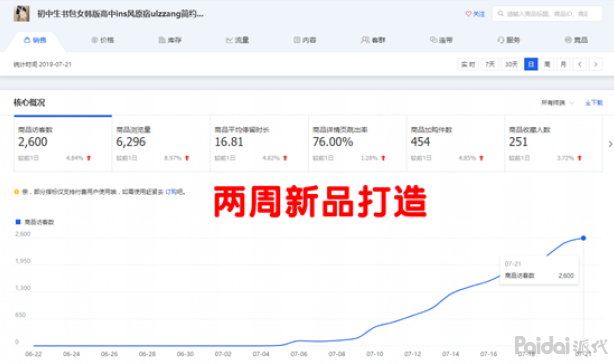The width and height of the screenshot is (614, 364).
Task: Open the 流量 traffic tab
Action: (237, 40)
